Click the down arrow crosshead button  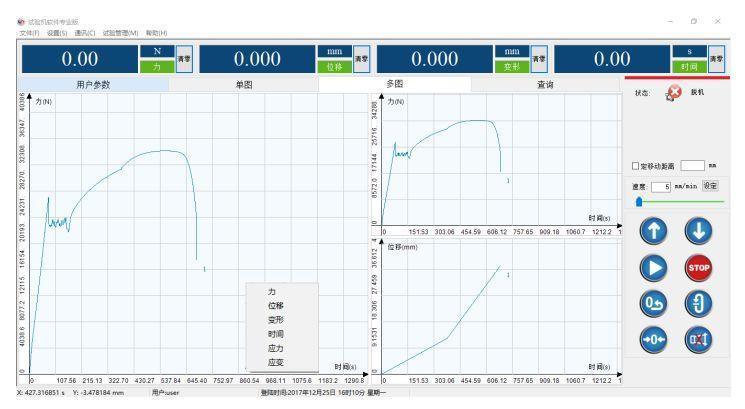[697, 231]
